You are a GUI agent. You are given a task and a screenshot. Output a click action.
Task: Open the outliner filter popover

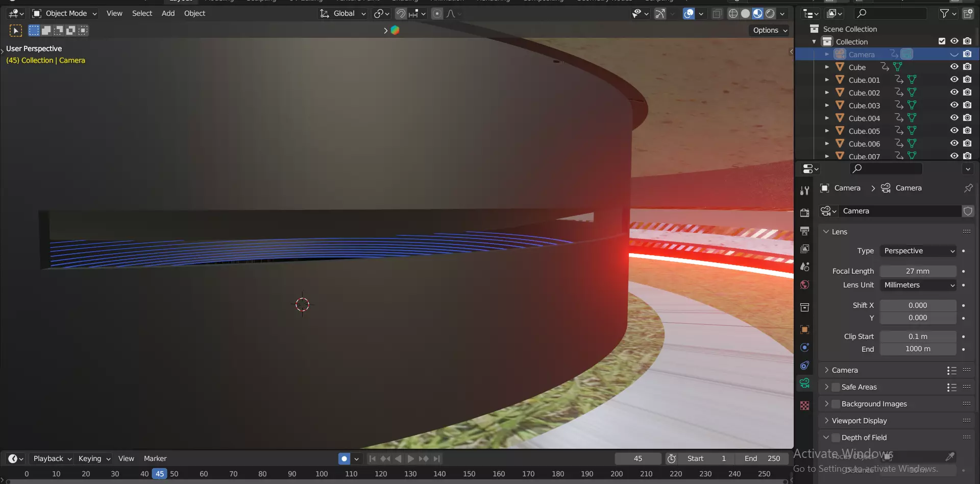947,14
